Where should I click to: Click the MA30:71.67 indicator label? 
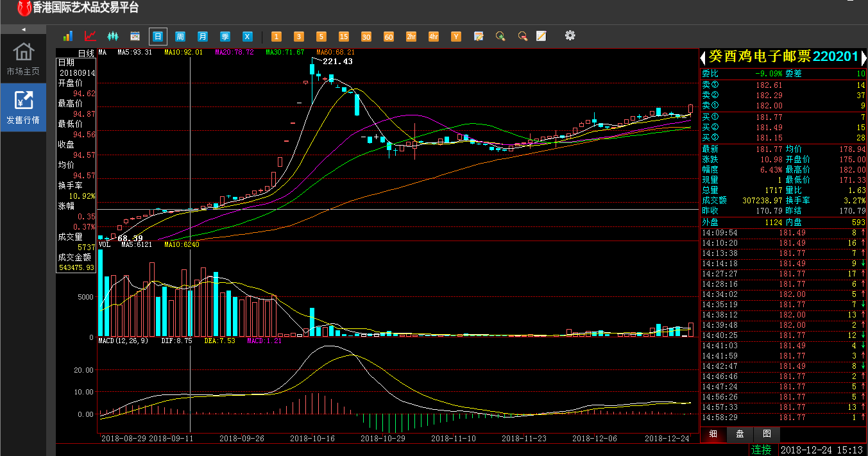pos(285,52)
